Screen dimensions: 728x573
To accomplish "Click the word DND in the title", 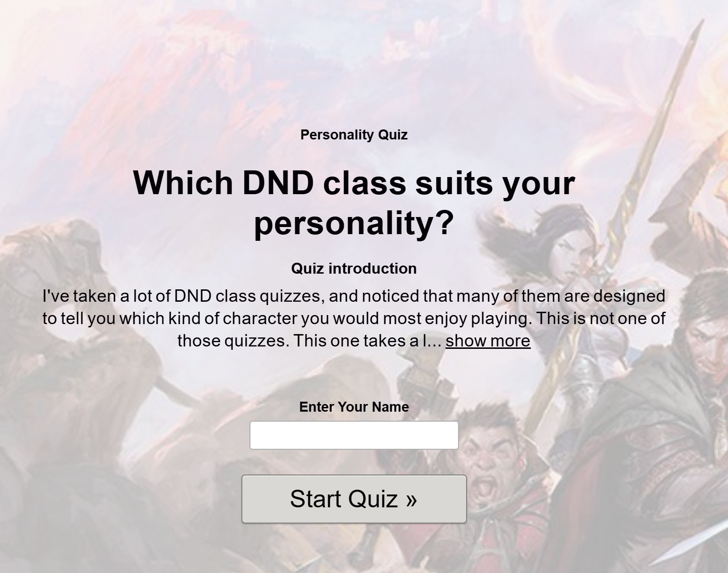I will (x=277, y=183).
